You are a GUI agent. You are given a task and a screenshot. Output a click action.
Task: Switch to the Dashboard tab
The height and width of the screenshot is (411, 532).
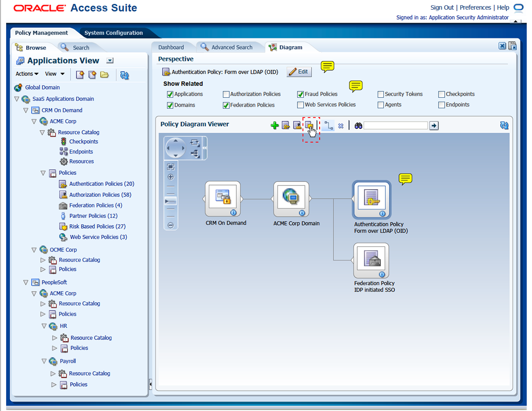[171, 47]
